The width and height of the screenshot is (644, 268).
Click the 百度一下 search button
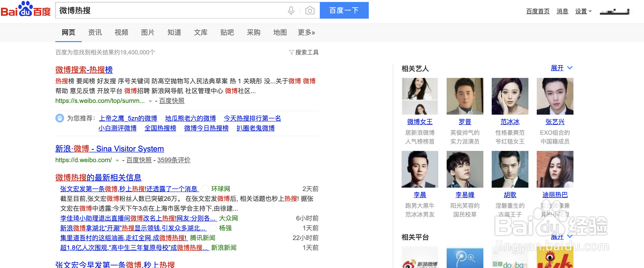(x=344, y=10)
